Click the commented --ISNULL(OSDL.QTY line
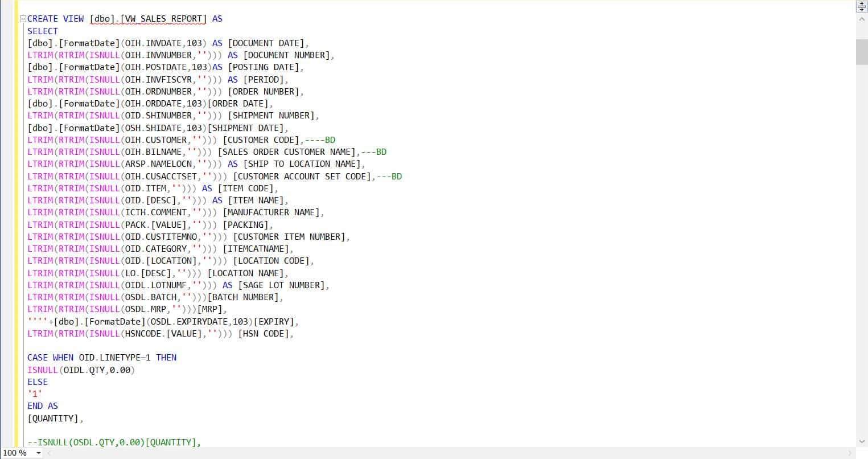This screenshot has height=459, width=868. (114, 442)
